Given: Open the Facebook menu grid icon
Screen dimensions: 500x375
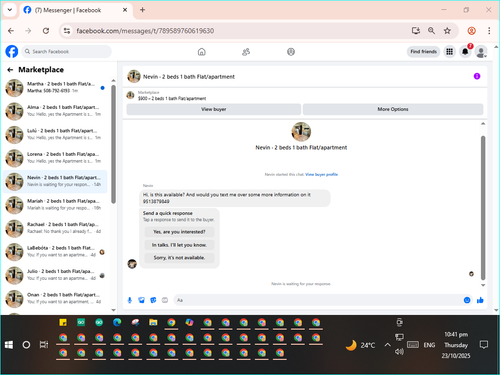Looking at the screenshot, I should tap(449, 52).
